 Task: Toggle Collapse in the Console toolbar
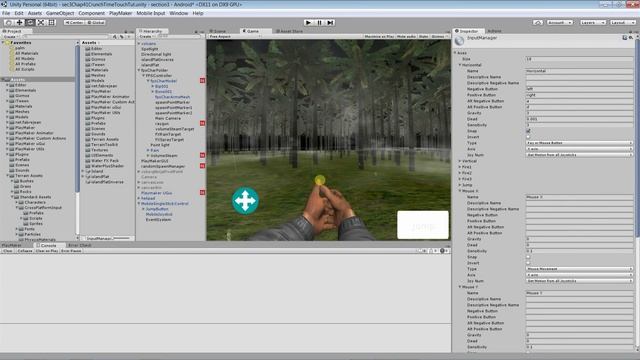pos(25,251)
